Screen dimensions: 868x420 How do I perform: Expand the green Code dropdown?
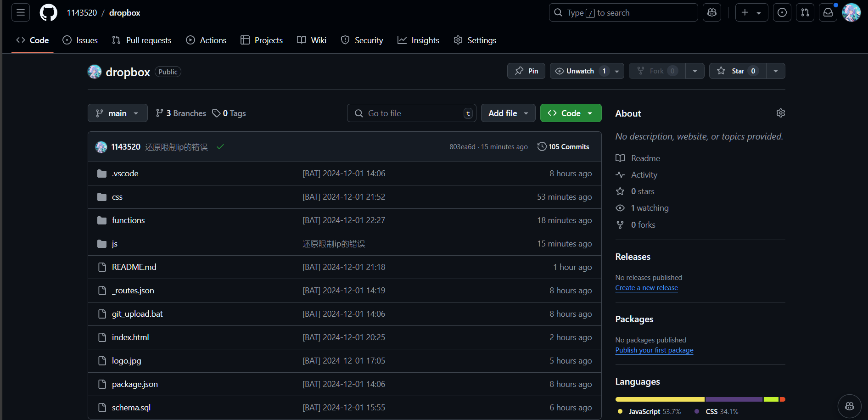571,113
